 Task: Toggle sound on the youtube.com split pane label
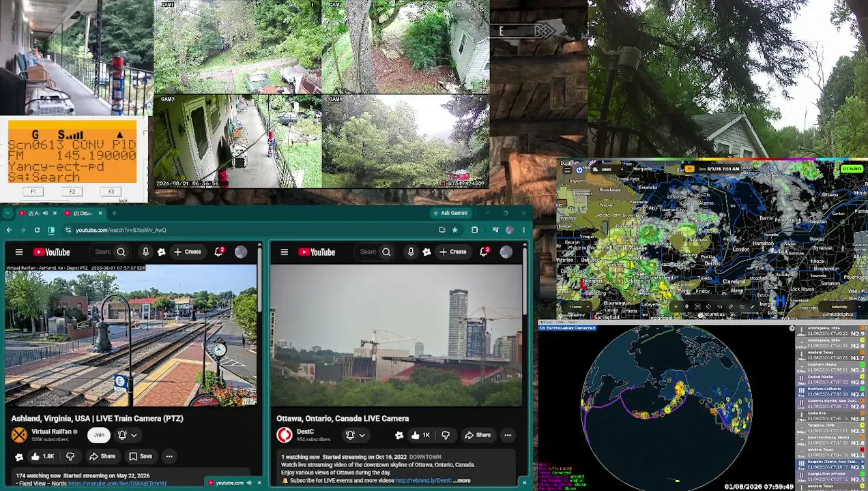[x=249, y=483]
